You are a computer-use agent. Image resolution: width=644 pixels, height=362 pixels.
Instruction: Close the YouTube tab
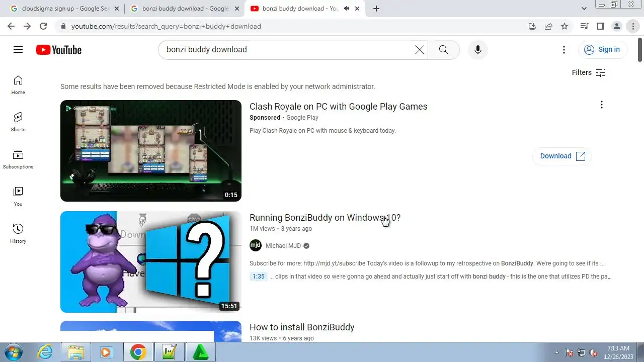(x=358, y=9)
